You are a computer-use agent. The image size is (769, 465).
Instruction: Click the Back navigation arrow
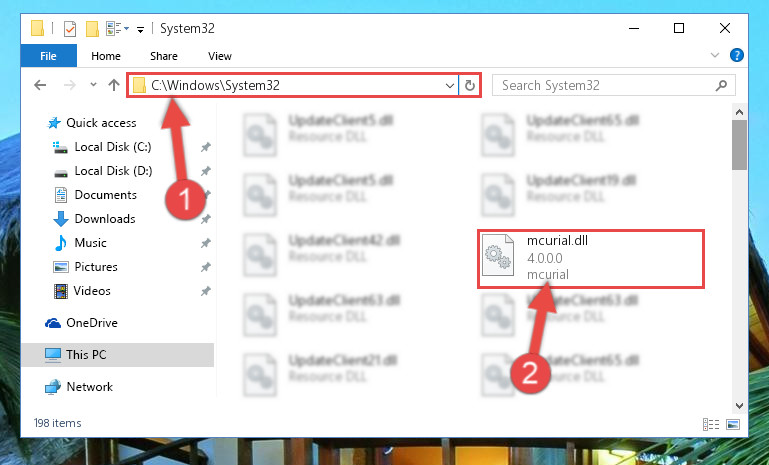(x=40, y=85)
